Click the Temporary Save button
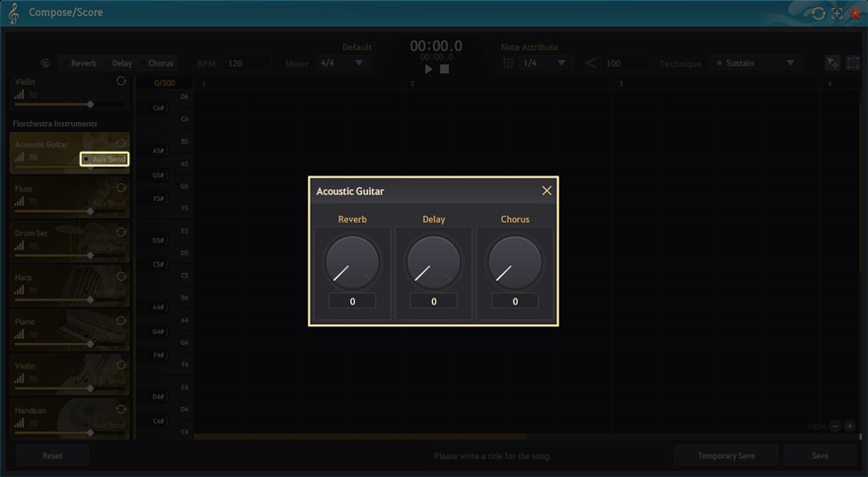Image resolution: width=868 pixels, height=477 pixels. click(726, 455)
